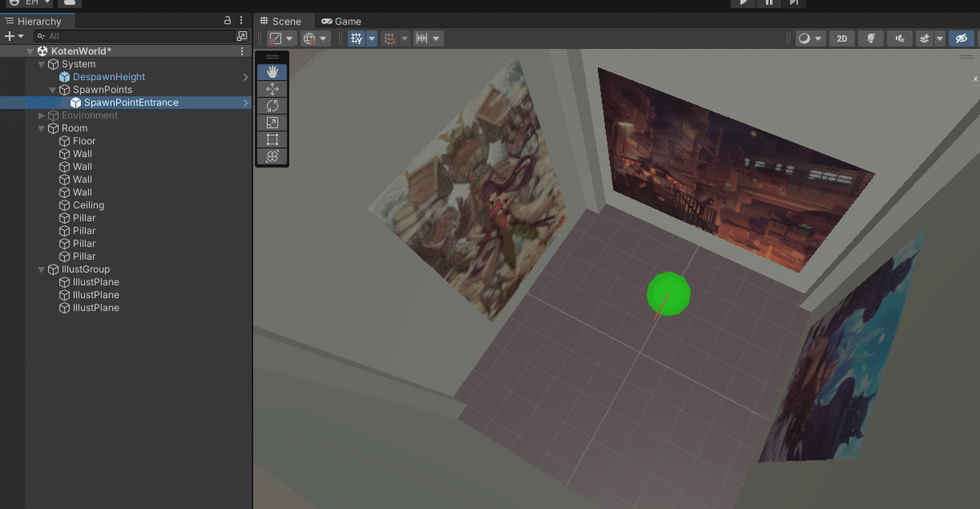Viewport: 980px width, 509px height.
Task: Collapse the Room object
Action: 42,128
